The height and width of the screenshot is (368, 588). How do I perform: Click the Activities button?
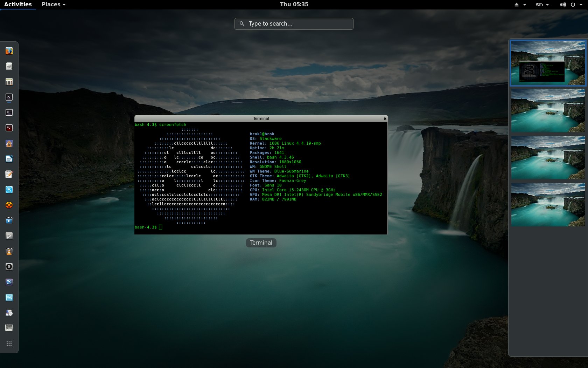pyautogui.click(x=18, y=5)
